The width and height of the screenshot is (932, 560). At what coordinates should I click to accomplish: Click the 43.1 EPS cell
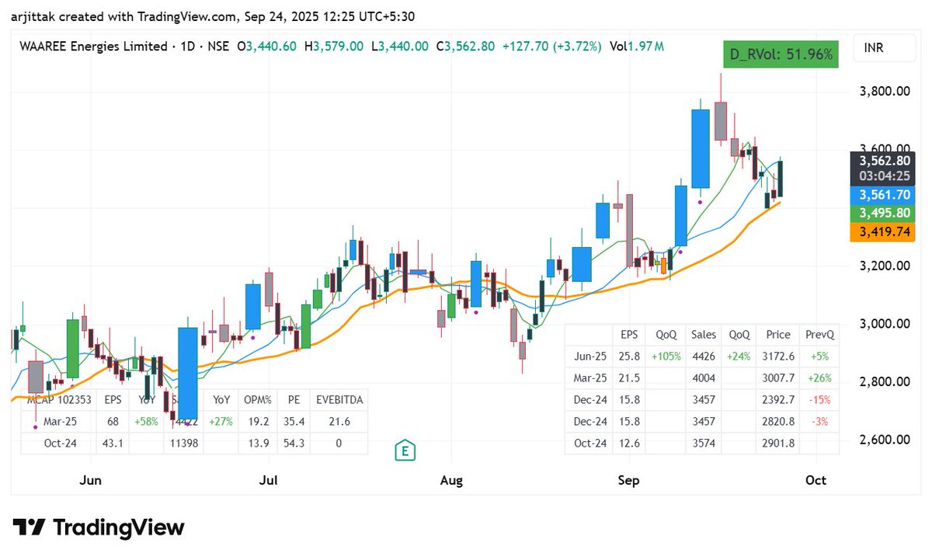pyautogui.click(x=113, y=443)
